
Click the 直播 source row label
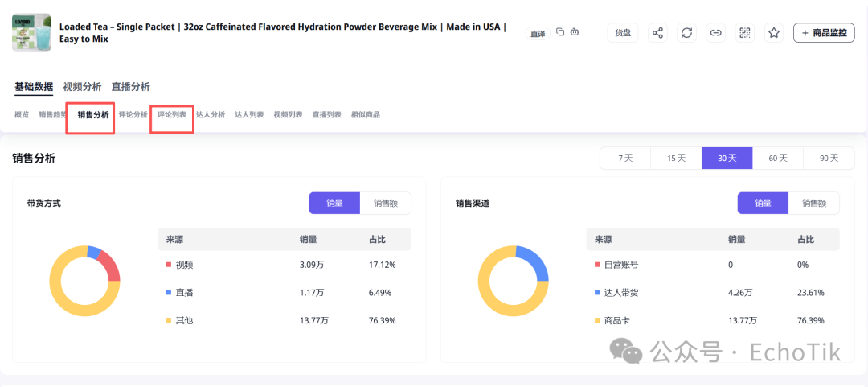click(x=184, y=293)
